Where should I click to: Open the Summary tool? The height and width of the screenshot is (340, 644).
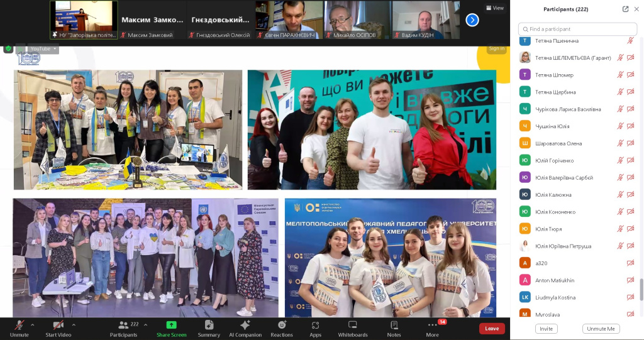click(209, 329)
